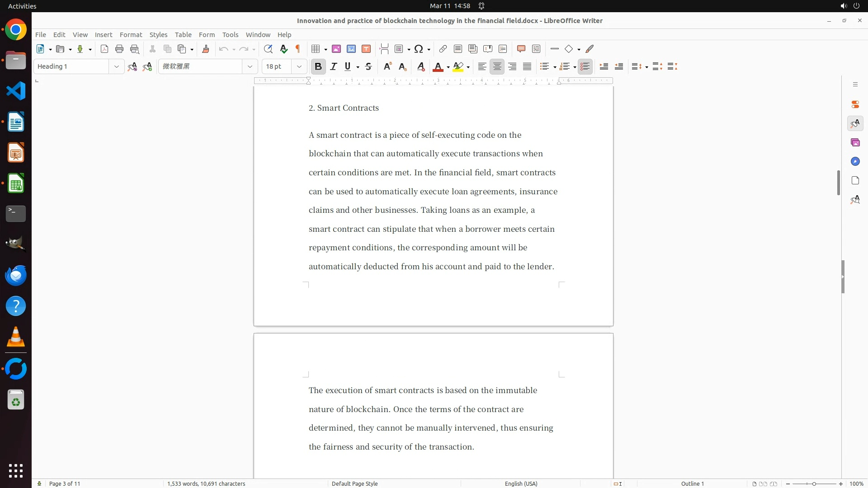This screenshot has width=868, height=488.
Task: Click the English (USA) language status
Action: pos(521,483)
